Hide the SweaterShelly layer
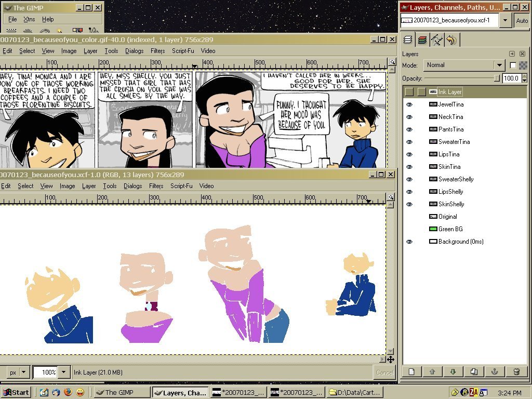This screenshot has width=532, height=399. pos(409,179)
